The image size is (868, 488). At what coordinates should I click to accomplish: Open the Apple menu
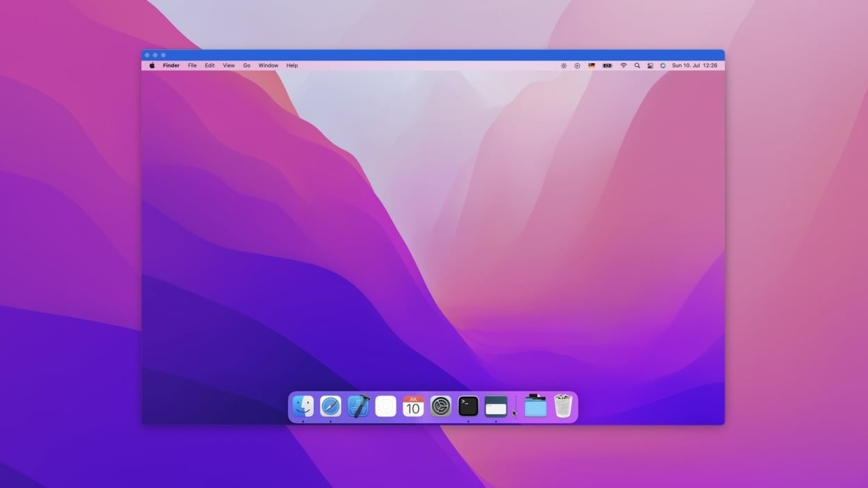tap(152, 65)
